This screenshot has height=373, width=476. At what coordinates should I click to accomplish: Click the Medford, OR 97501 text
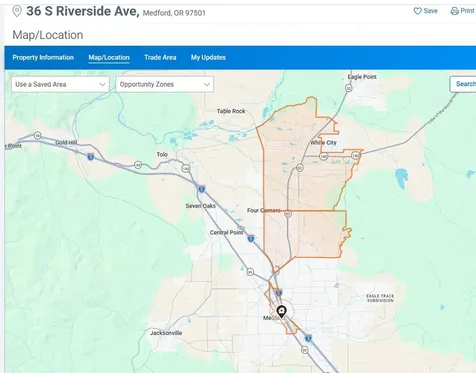pos(174,13)
